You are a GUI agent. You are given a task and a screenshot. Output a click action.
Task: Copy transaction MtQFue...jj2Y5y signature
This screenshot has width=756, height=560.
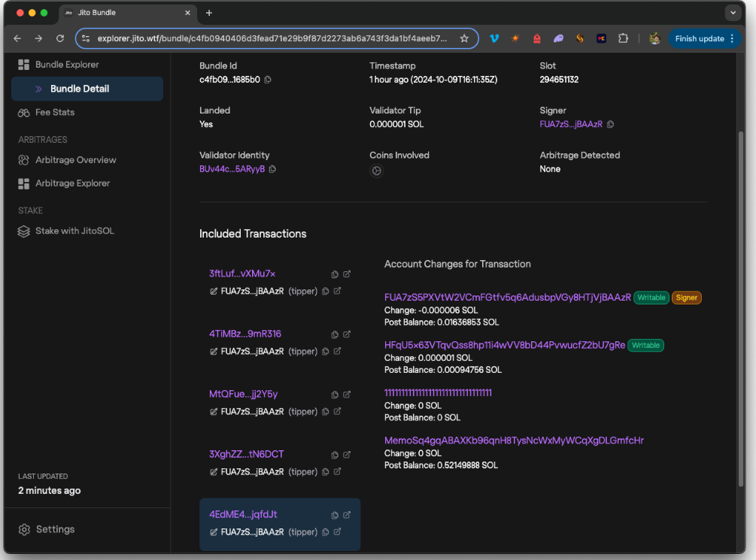point(335,395)
